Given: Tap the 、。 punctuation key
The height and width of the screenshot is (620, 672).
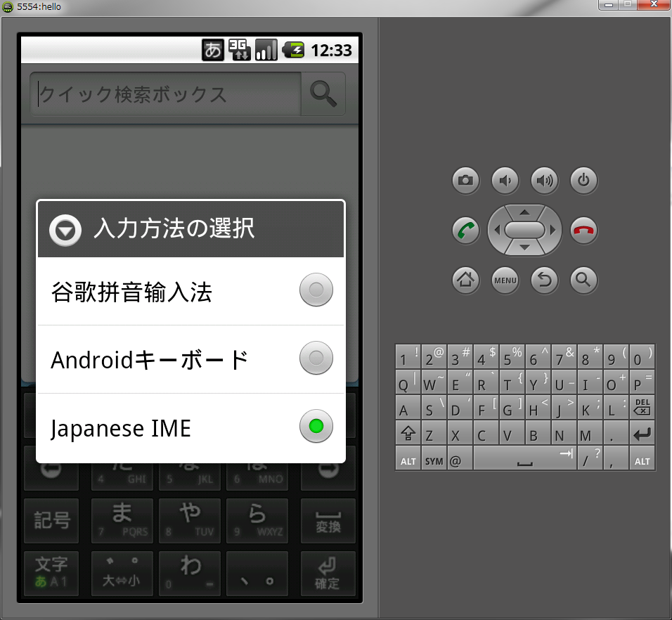Looking at the screenshot, I should 257,574.
